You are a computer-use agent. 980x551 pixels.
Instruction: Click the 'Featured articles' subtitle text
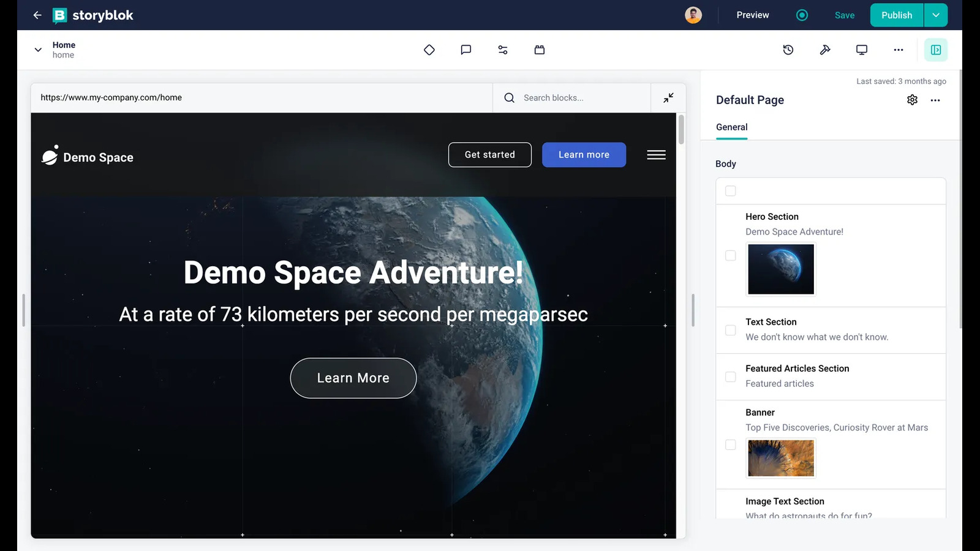780,384
